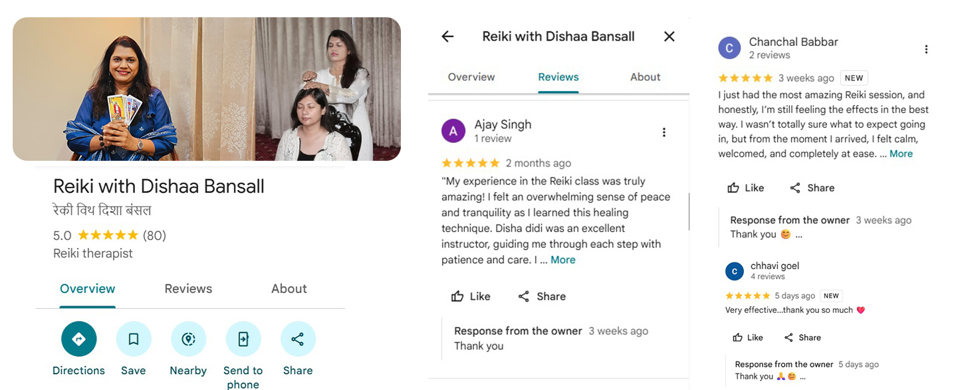Viewport: 980px width, 390px height.
Task: Select the Save bookmark icon
Action: point(133,338)
